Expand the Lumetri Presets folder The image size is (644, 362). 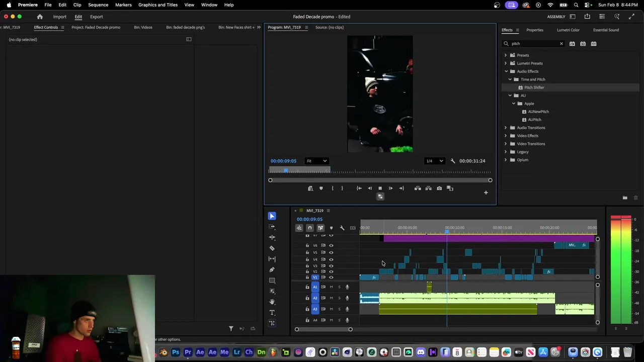pyautogui.click(x=506, y=63)
